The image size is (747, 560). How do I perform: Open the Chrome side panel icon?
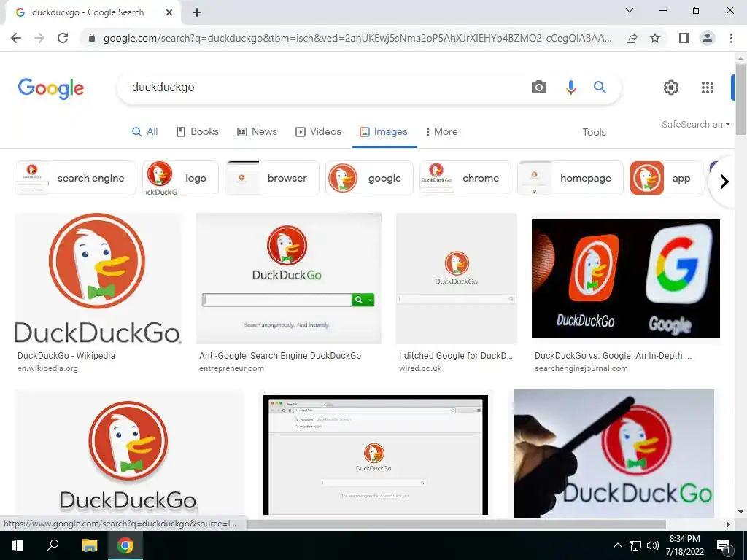(x=684, y=38)
